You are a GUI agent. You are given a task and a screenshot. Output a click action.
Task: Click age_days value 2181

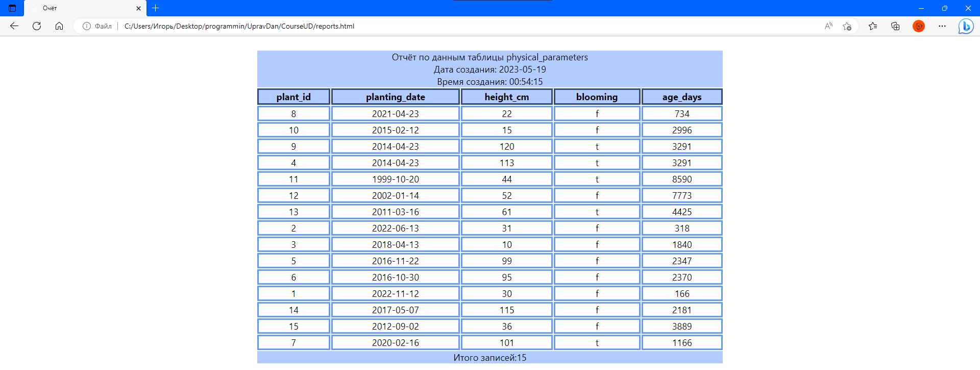click(x=682, y=310)
